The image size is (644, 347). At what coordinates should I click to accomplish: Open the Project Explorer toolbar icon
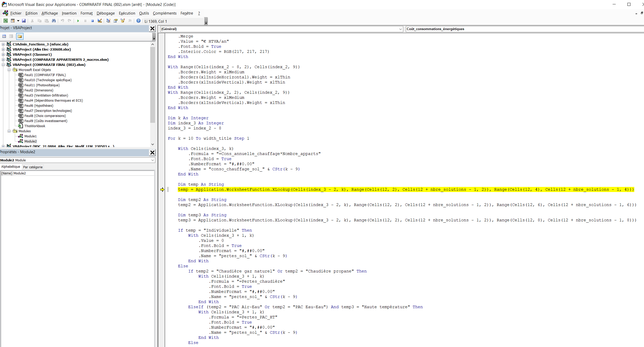(108, 21)
